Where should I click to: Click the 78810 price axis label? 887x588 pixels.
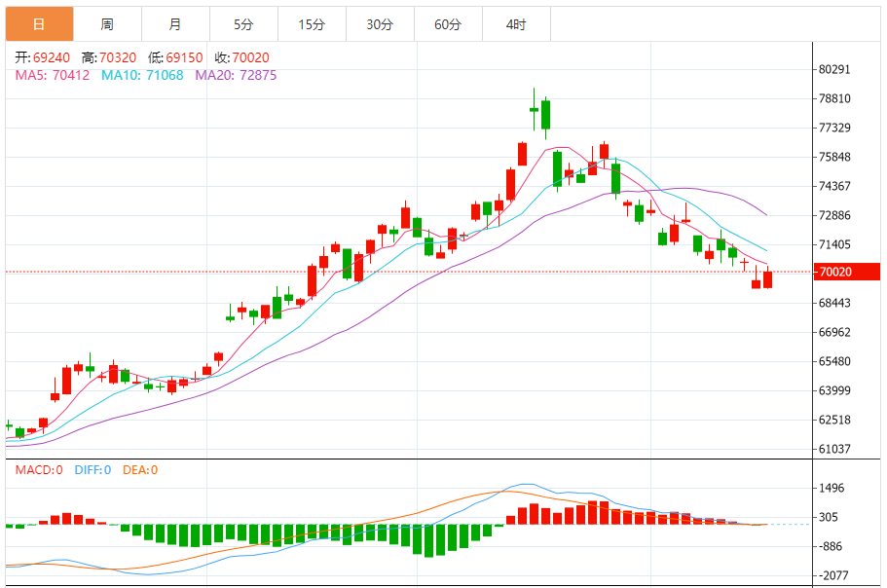835,99
